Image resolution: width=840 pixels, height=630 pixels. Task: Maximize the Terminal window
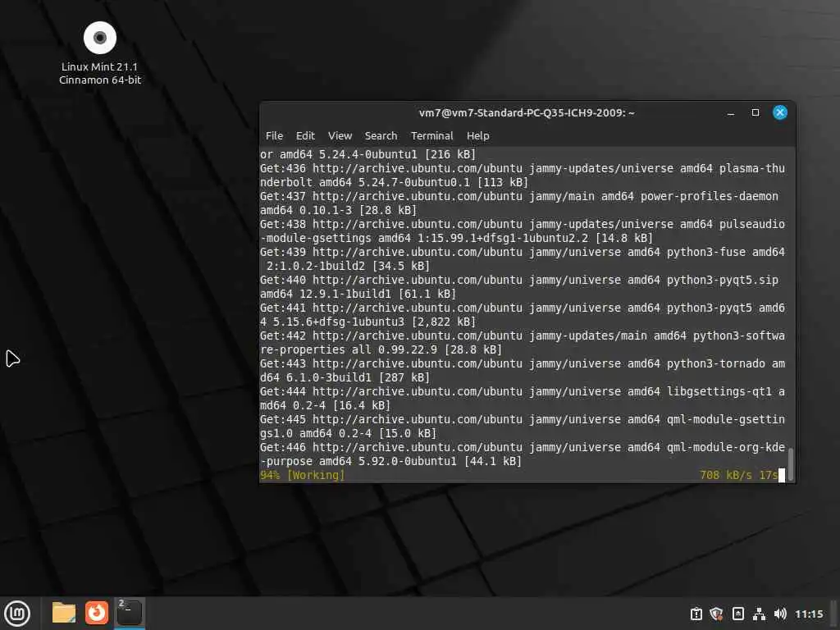756,112
